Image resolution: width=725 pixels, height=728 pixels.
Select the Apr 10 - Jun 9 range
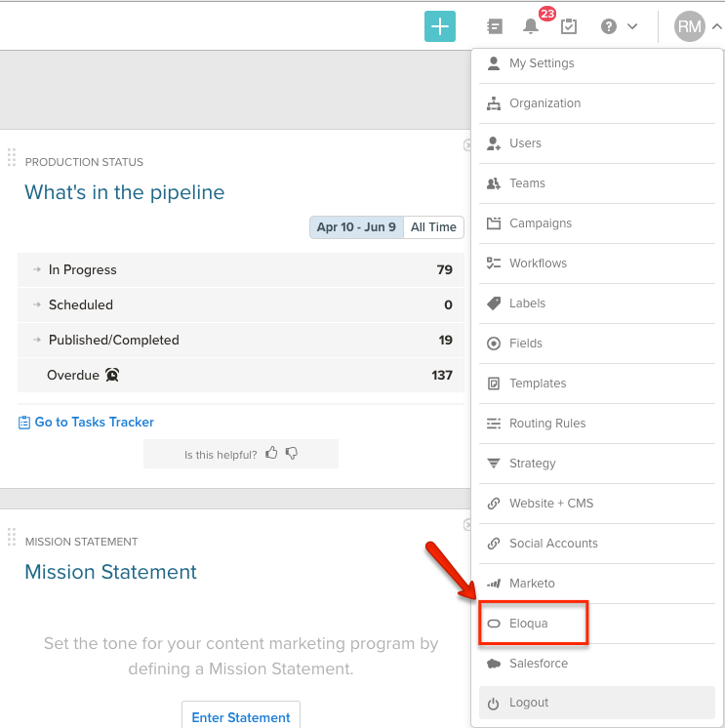(356, 227)
